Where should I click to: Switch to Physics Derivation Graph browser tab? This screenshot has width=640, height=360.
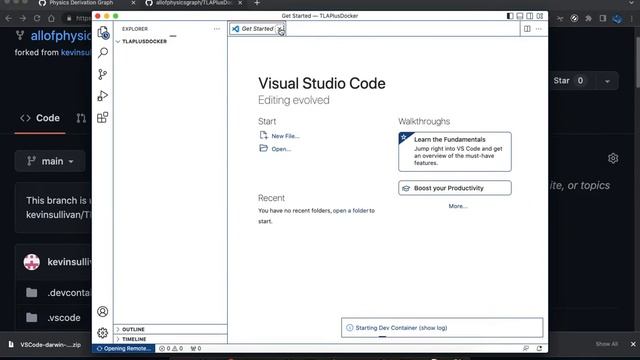click(82, 3)
